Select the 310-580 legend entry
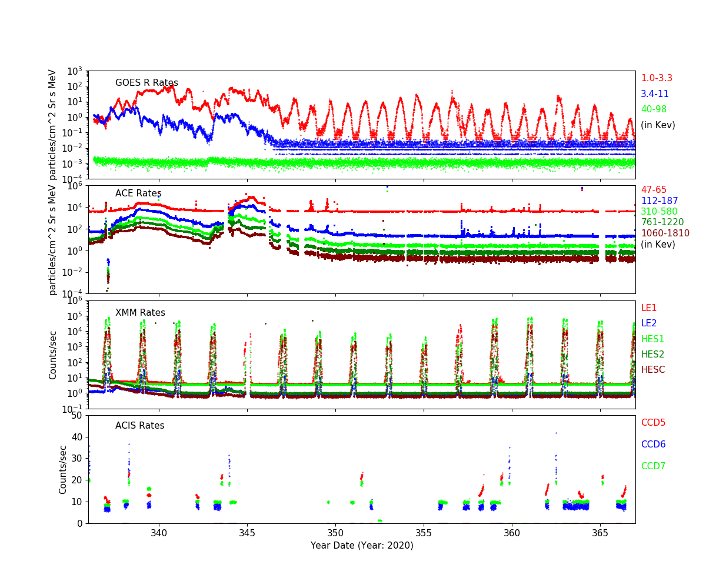Screen dimensions: 706x588 [659, 212]
